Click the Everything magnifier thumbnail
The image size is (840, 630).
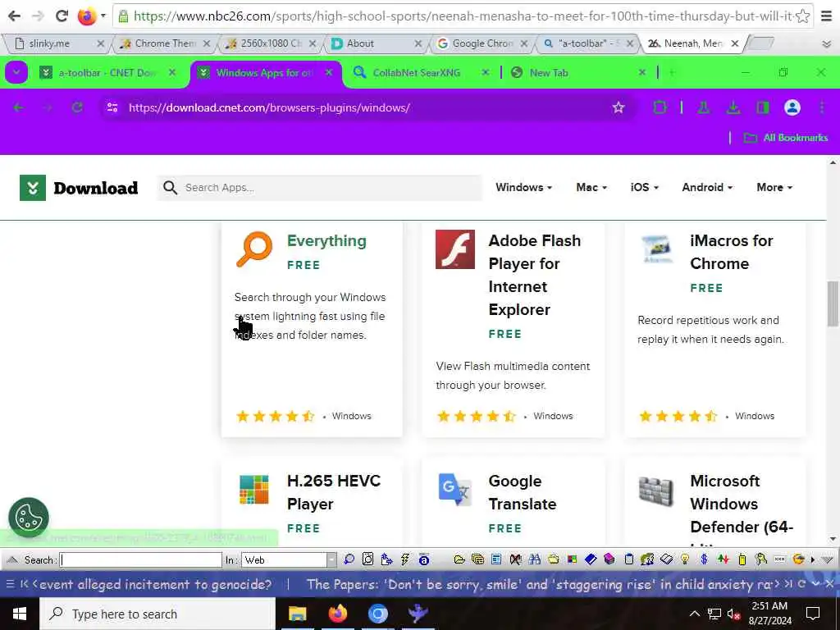pos(254,249)
